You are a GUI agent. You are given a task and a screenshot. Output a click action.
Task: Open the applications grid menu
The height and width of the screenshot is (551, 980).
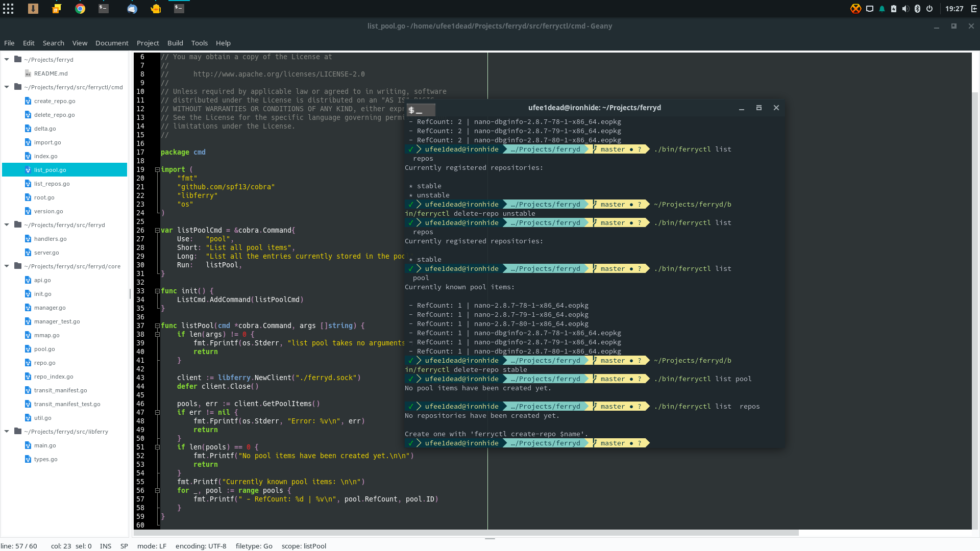point(8,9)
